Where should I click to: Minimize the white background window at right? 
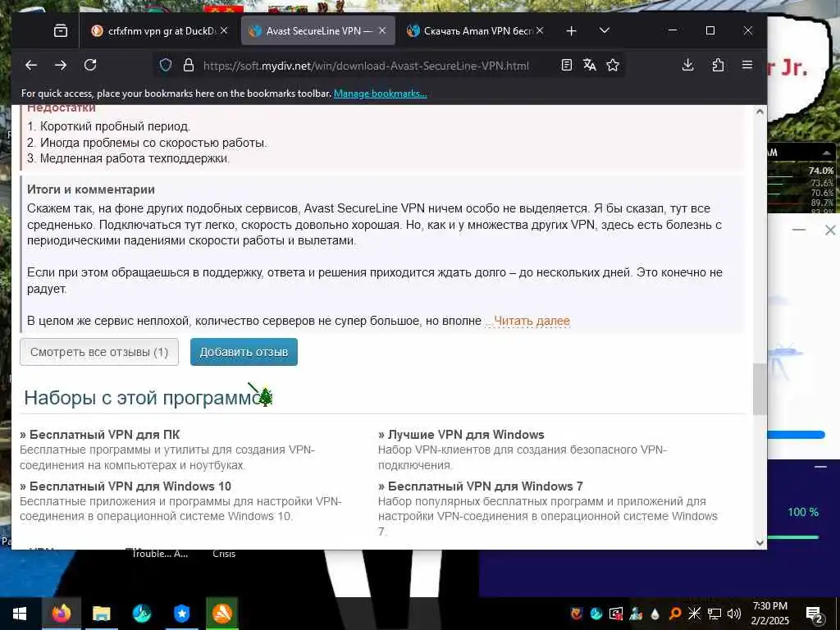tap(799, 230)
